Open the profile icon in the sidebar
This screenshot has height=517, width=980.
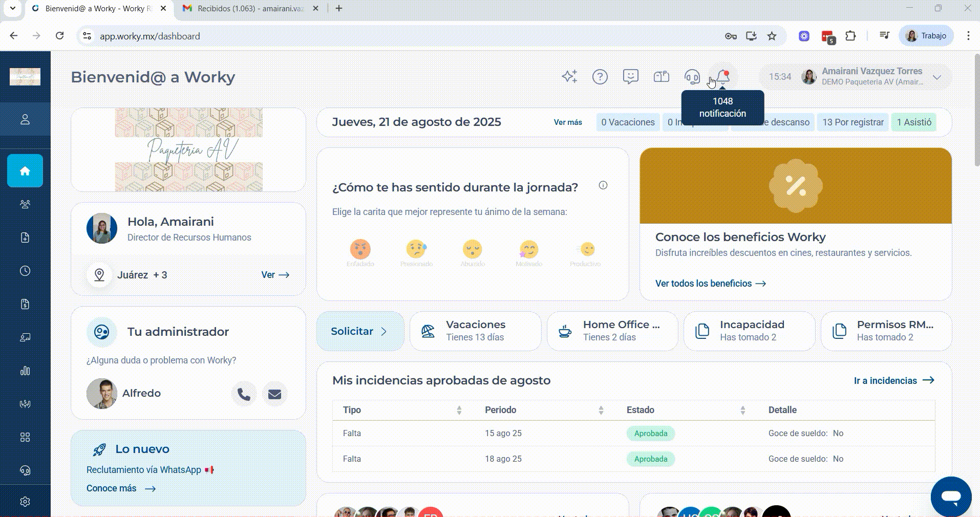pos(25,119)
